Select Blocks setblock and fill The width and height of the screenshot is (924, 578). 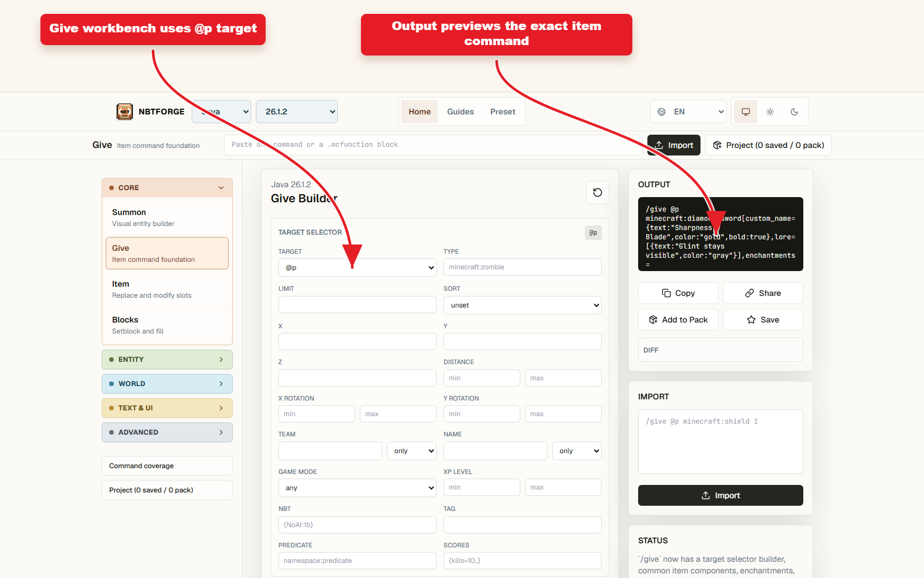[167, 325]
